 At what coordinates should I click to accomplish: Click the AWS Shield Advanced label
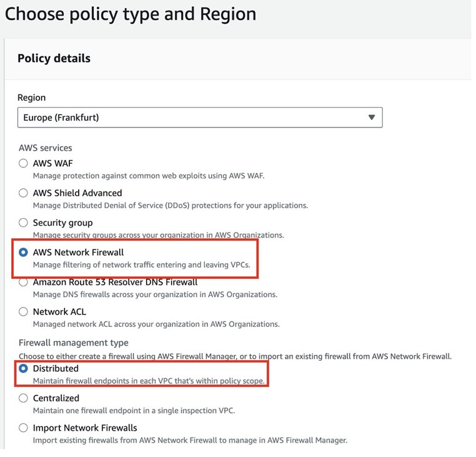point(77,193)
